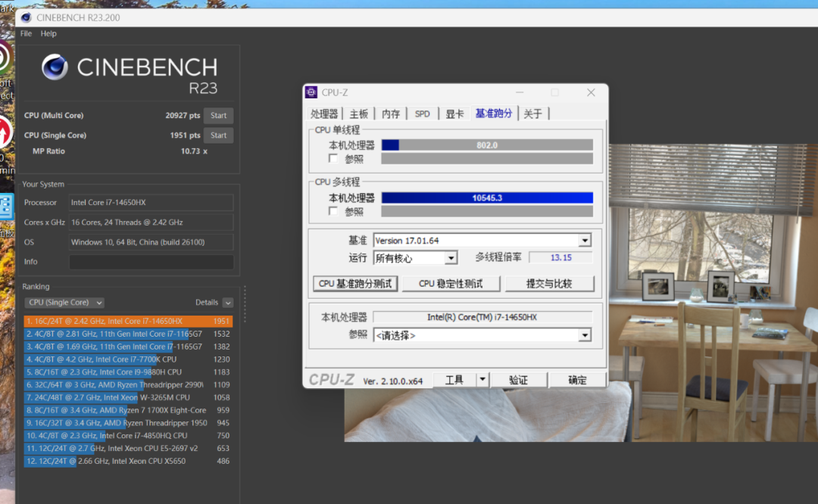
Task: Select ranking row 2 scoring 1532
Action: pyautogui.click(x=128, y=334)
